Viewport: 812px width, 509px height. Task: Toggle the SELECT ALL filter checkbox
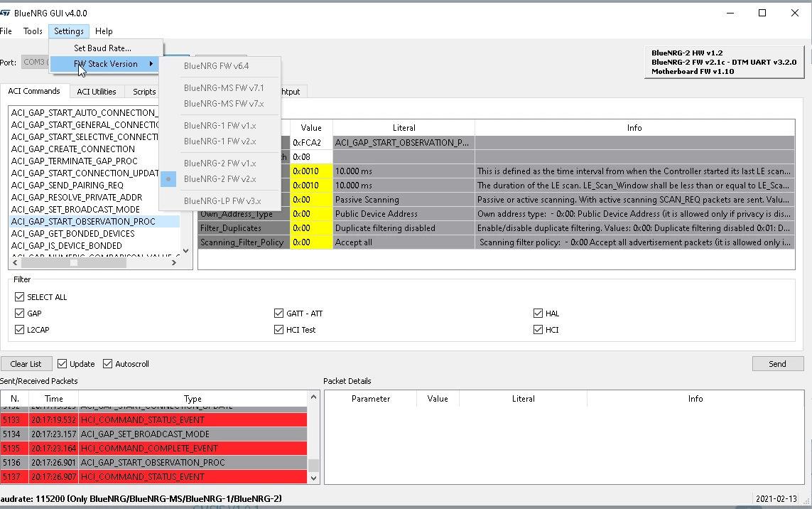click(20, 297)
